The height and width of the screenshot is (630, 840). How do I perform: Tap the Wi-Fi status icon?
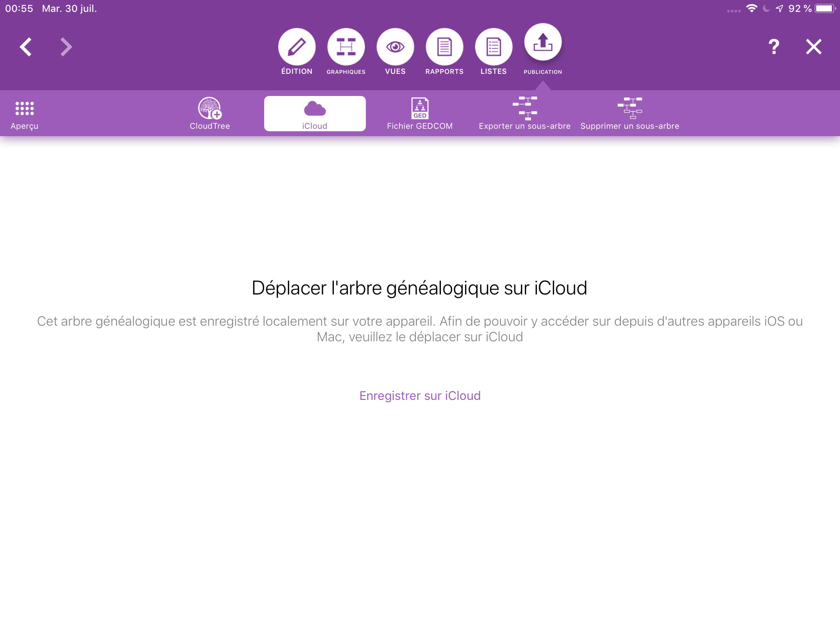point(751,8)
